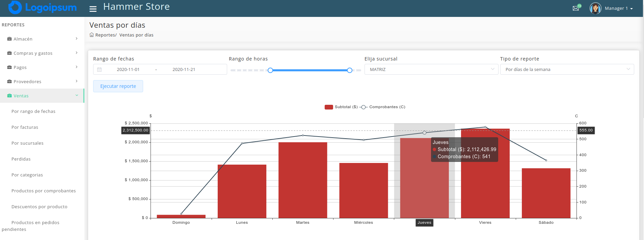Open the mail notifications icon
This screenshot has height=240, width=644.
click(576, 8)
